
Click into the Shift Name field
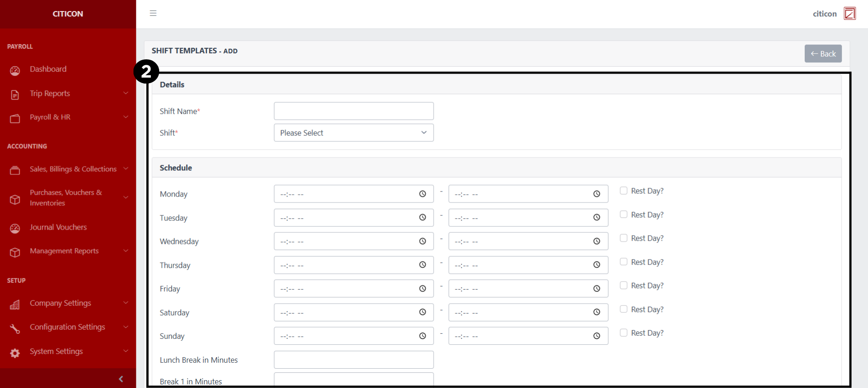click(x=354, y=111)
